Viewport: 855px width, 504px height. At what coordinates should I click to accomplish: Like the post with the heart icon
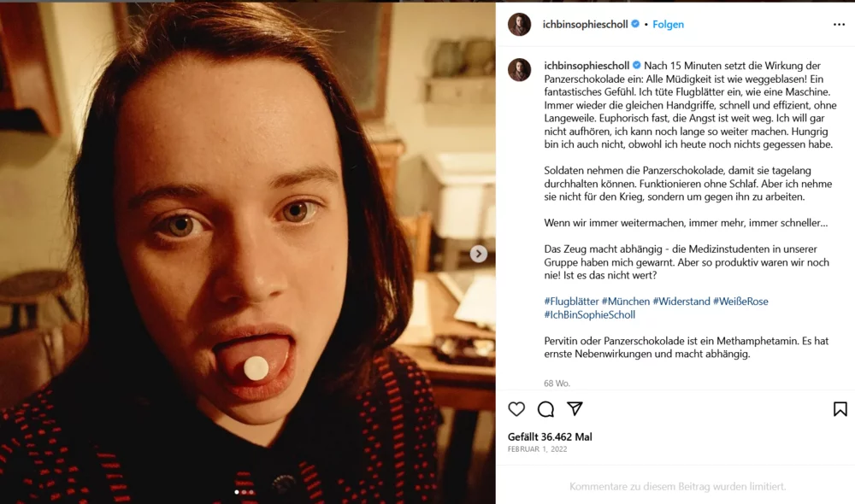tap(516, 409)
